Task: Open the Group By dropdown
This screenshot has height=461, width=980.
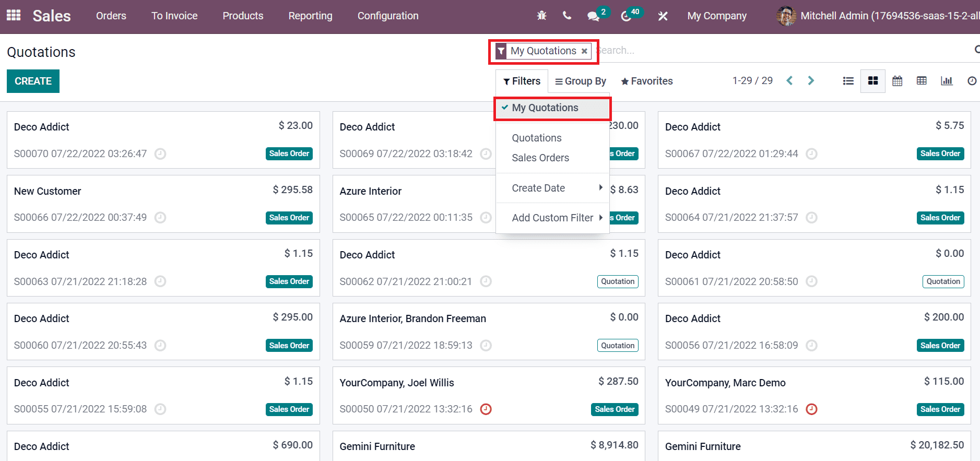Action: click(x=581, y=81)
